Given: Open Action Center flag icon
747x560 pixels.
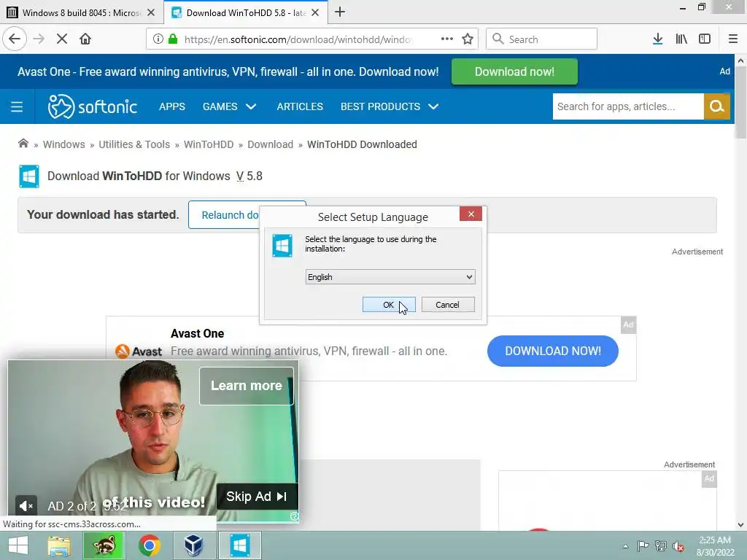Looking at the screenshot, I should coord(643,545).
